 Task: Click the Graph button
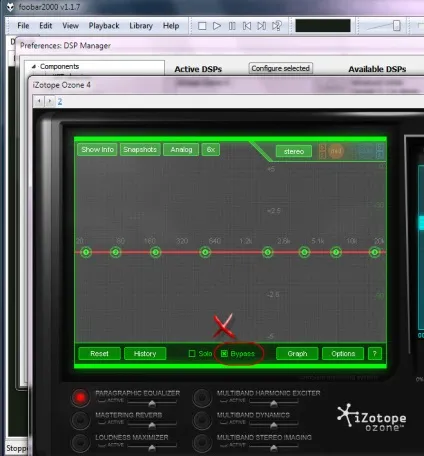[x=297, y=353]
